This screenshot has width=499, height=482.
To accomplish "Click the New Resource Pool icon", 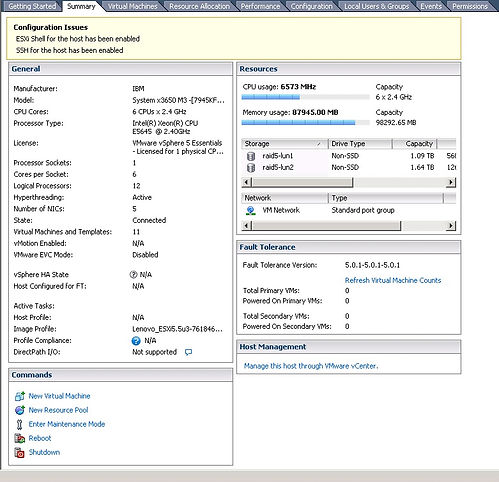I will (x=20, y=410).
